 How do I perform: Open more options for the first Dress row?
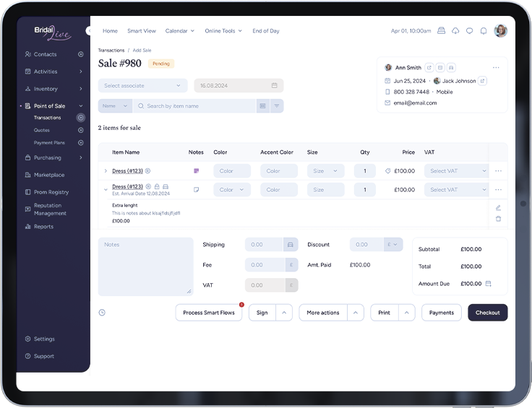(498, 171)
